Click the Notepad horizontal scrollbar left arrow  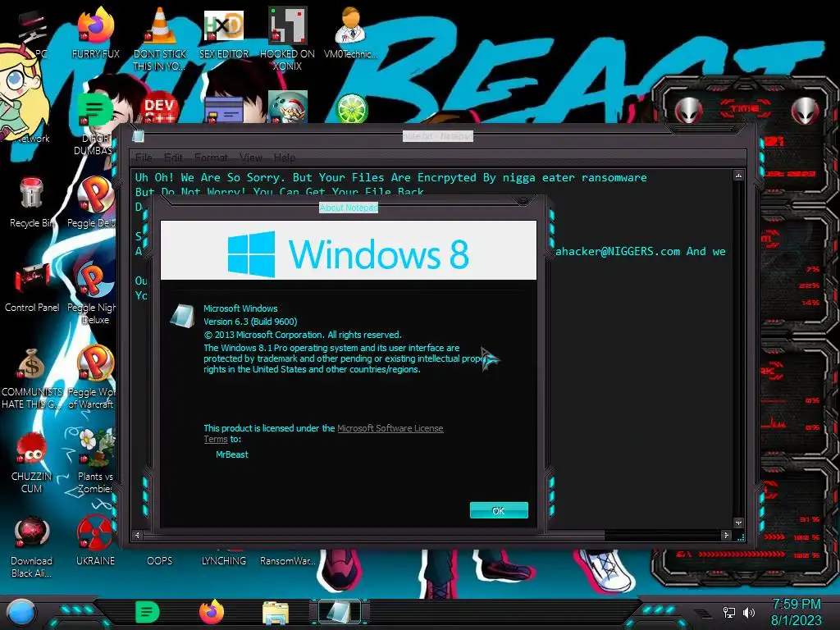click(138, 535)
